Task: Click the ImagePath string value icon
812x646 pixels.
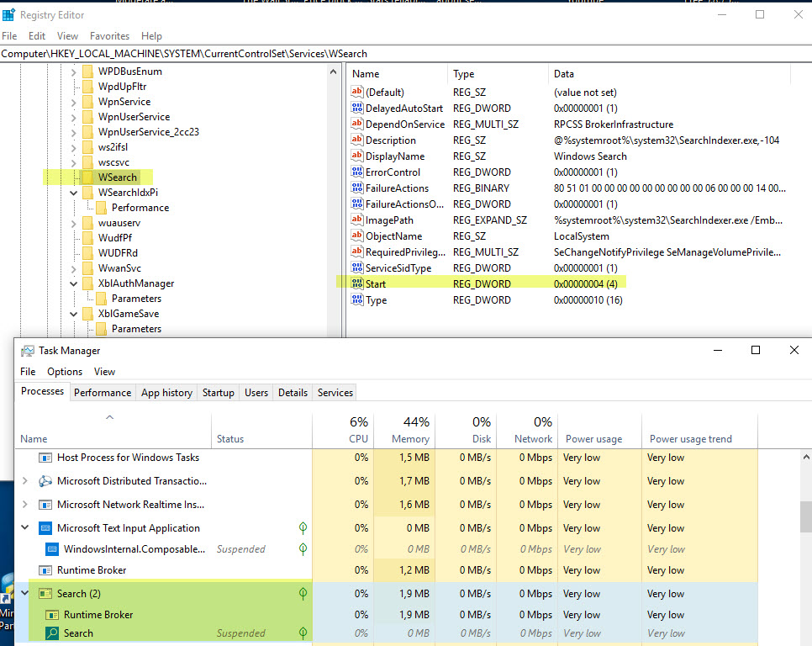Action: (x=356, y=220)
